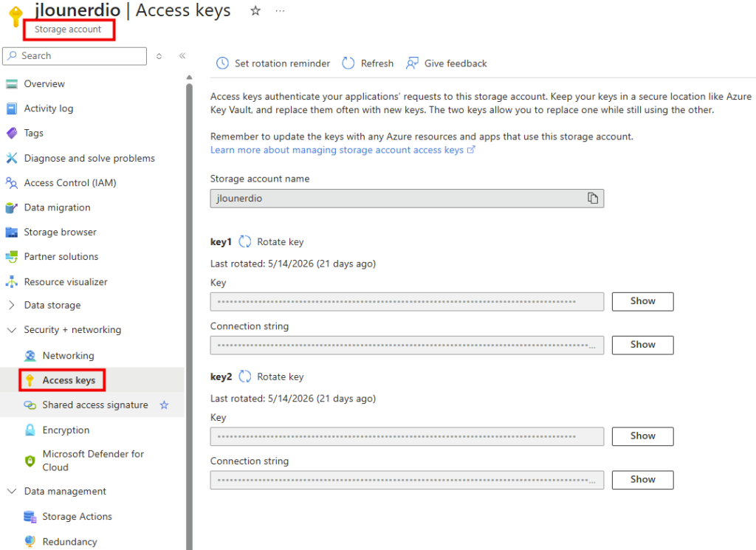Click the Overview icon in the sidebar
Viewport: 756px width, 550px height.
[12, 84]
